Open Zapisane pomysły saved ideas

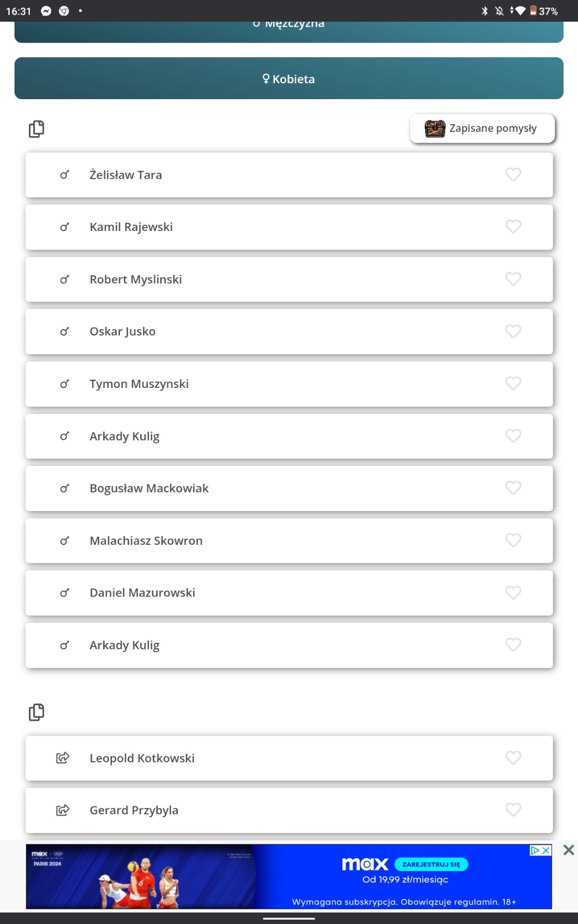tap(482, 129)
